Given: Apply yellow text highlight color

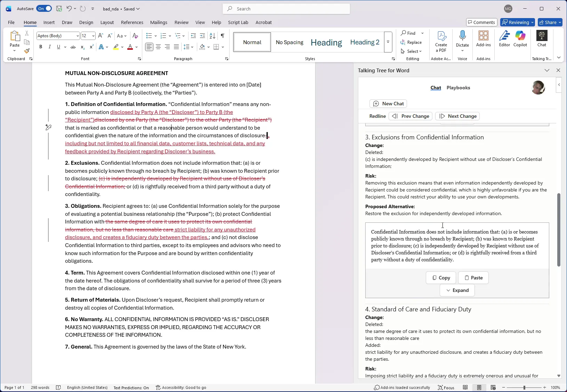Looking at the screenshot, I should point(116,47).
